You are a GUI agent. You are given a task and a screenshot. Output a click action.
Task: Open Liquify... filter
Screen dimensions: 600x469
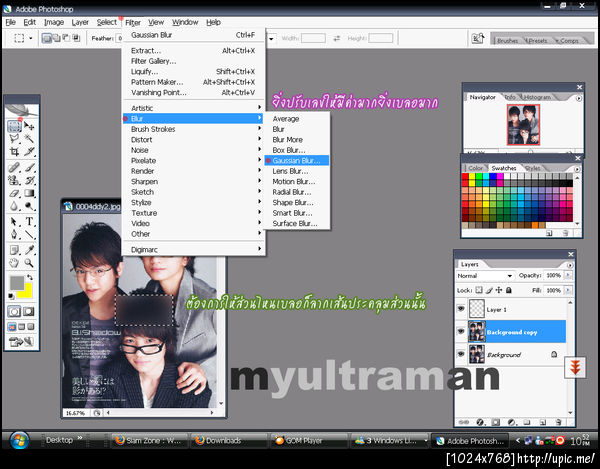pyautogui.click(x=193, y=72)
